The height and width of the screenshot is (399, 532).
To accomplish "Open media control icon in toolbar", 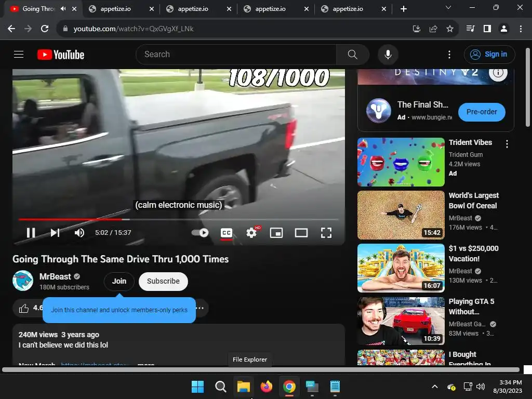I will click(470, 29).
